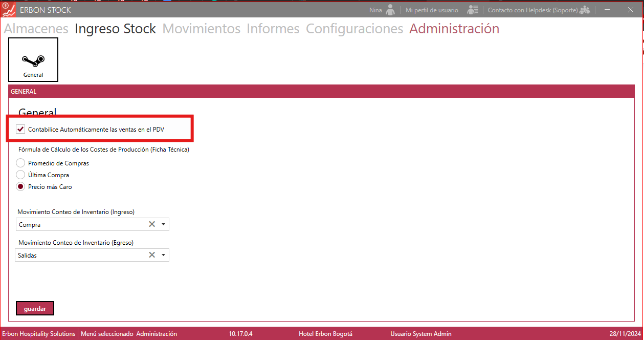The width and height of the screenshot is (644, 340).
Task: Go to the Configuraciones menu
Action: [x=354, y=29]
